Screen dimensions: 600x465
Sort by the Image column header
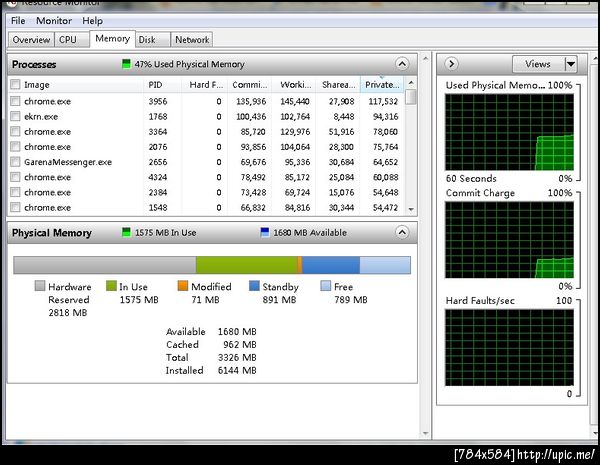pos(77,85)
